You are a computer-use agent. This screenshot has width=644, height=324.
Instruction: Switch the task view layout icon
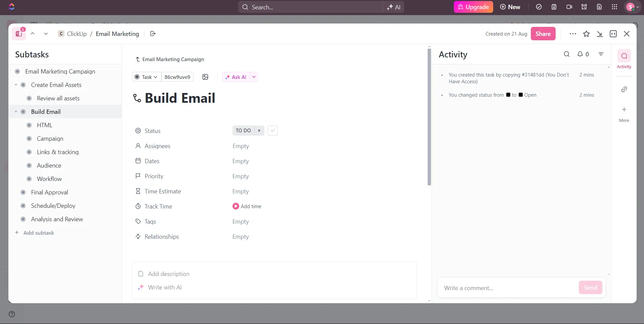pyautogui.click(x=613, y=34)
